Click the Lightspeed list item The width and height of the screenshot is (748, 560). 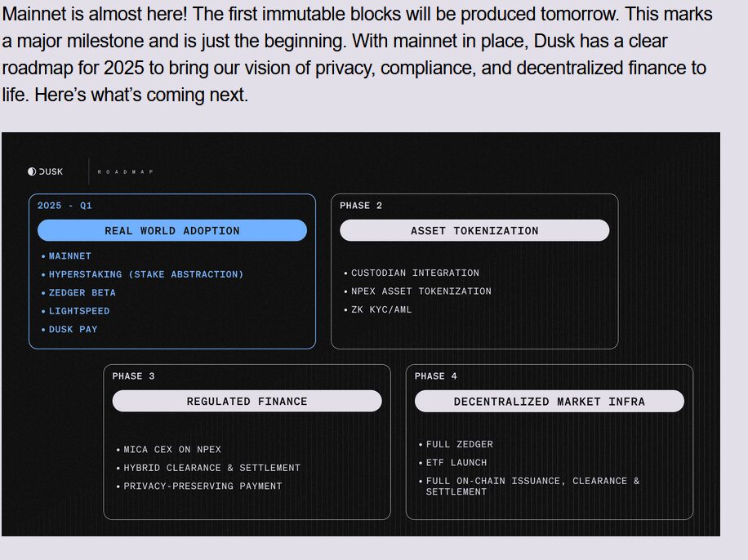[79, 311]
